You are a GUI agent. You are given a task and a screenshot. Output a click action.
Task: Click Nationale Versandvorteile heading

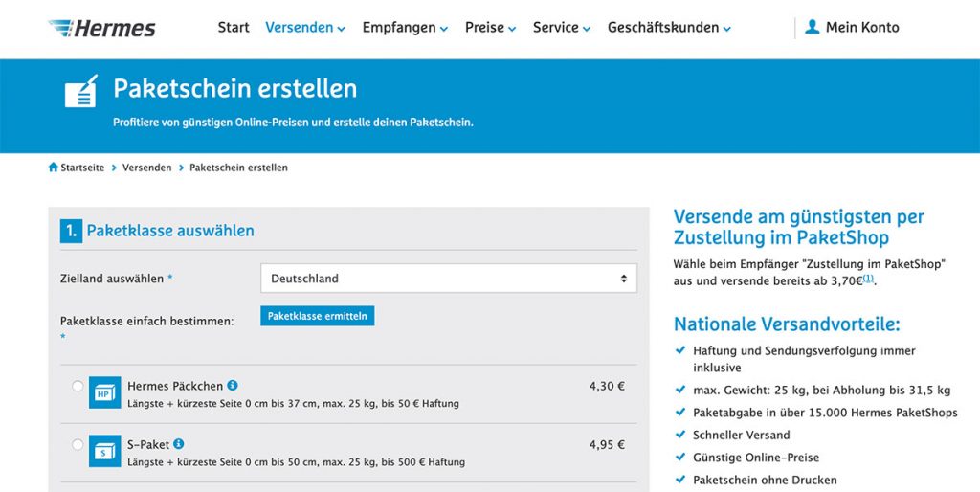(787, 324)
